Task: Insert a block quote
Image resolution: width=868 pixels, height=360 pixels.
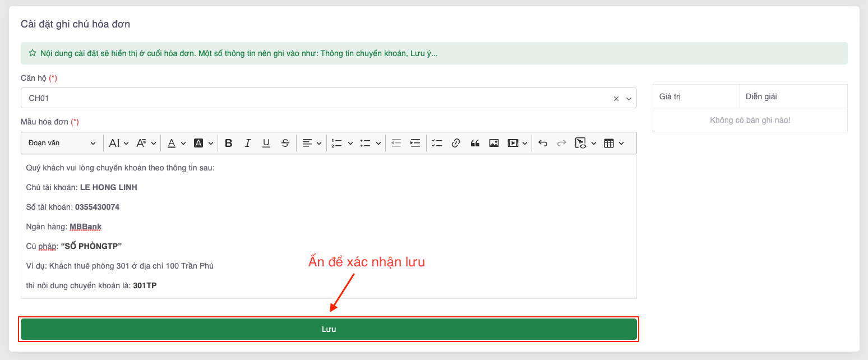Action: click(x=475, y=143)
